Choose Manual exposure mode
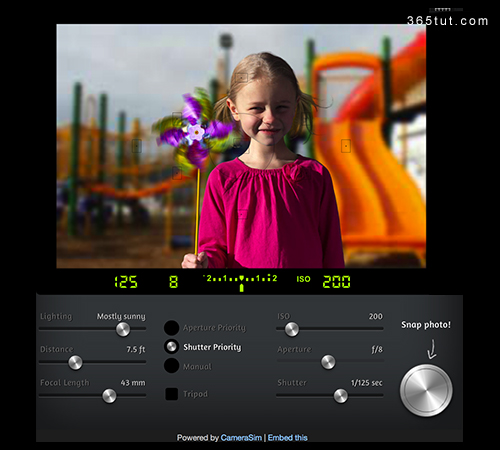Image resolution: width=500 pixels, height=450 pixels. click(171, 366)
